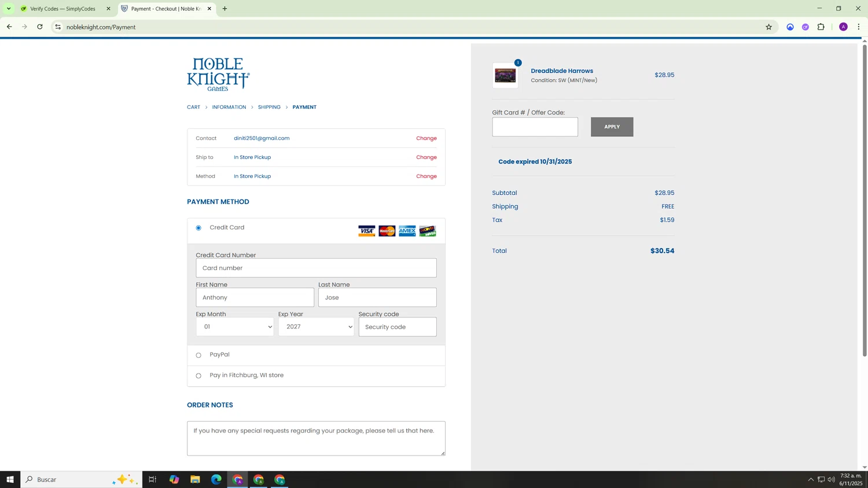This screenshot has width=868, height=488.
Task: Open the tab search dropdown arrow
Action: coord(9,9)
